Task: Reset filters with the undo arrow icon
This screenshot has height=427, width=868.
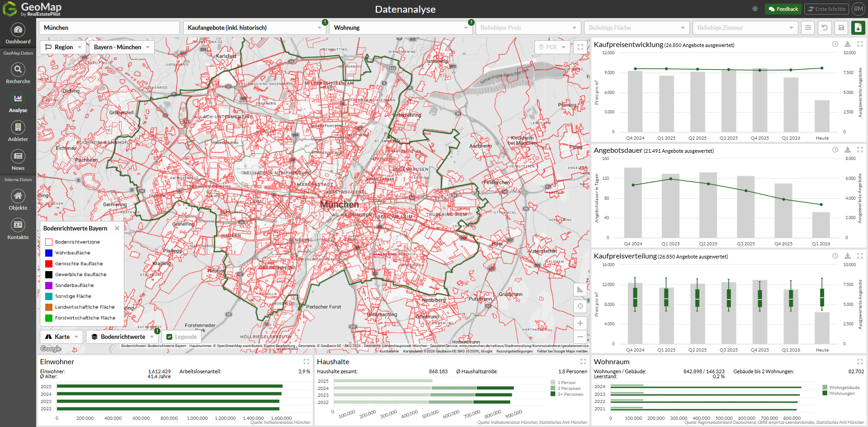Action: click(x=825, y=28)
